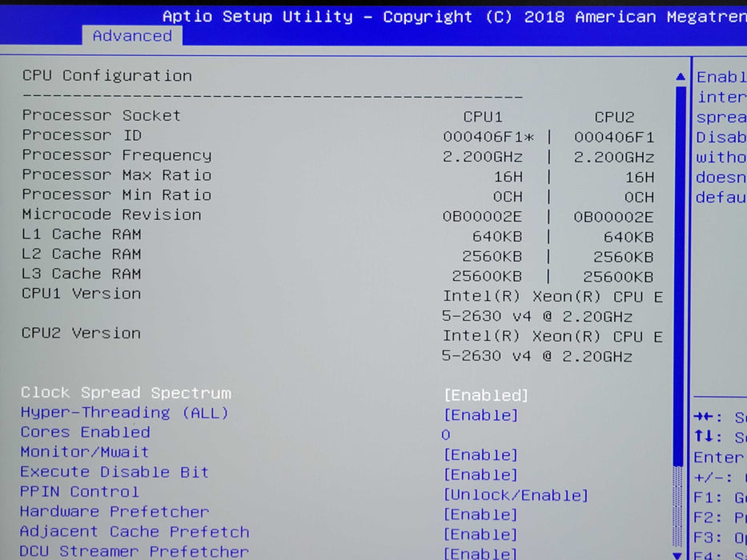Click the scrollbar up arrow
The width and height of the screenshot is (747, 560).
tap(681, 77)
